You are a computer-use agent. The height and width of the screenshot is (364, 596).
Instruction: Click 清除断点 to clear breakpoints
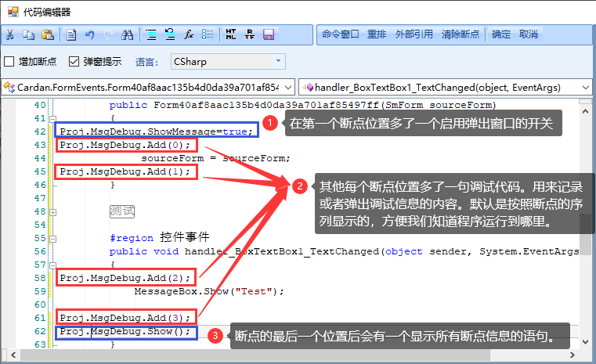(461, 34)
